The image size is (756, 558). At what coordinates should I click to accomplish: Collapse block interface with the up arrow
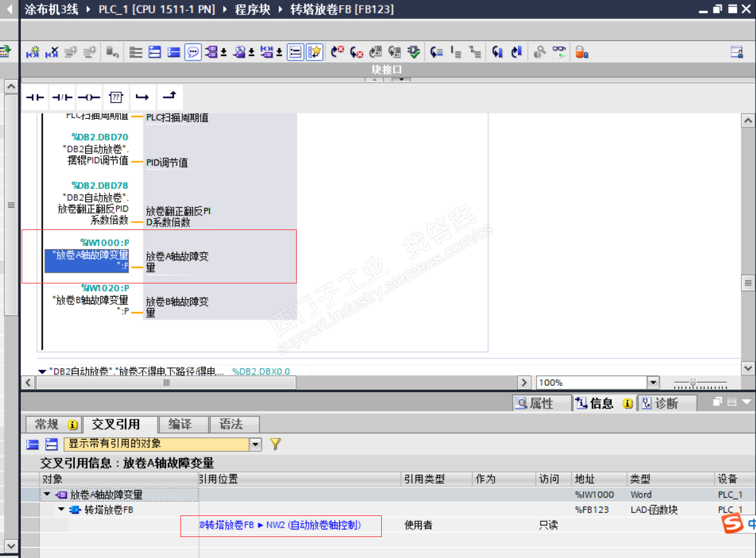pyautogui.click(x=375, y=79)
